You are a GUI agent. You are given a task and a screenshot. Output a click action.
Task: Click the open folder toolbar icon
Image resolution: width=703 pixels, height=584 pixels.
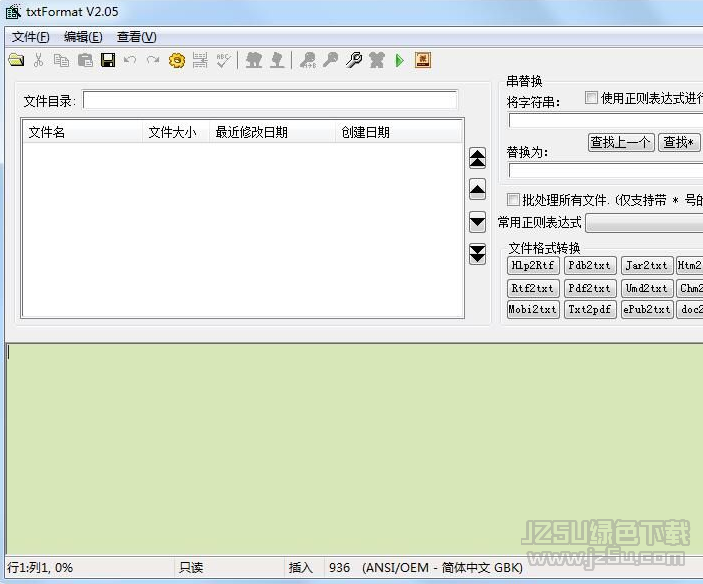[16, 60]
